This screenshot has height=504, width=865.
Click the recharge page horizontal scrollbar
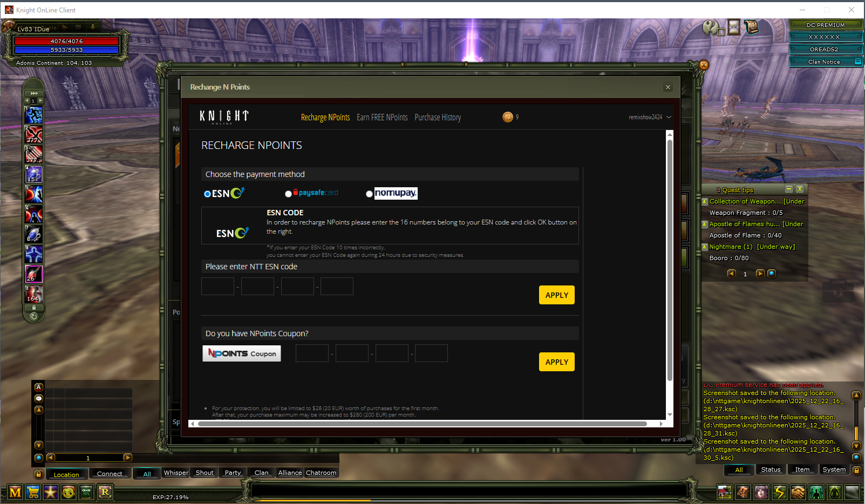coord(423,424)
